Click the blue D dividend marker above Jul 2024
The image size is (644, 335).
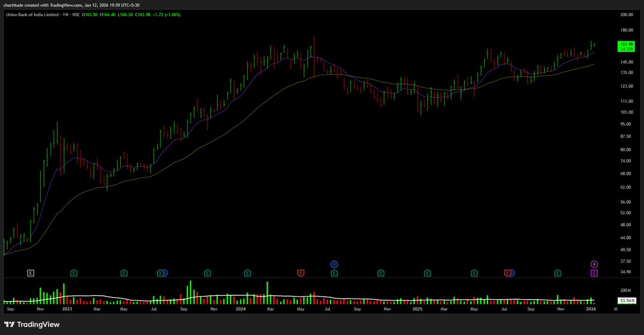tap(334, 264)
